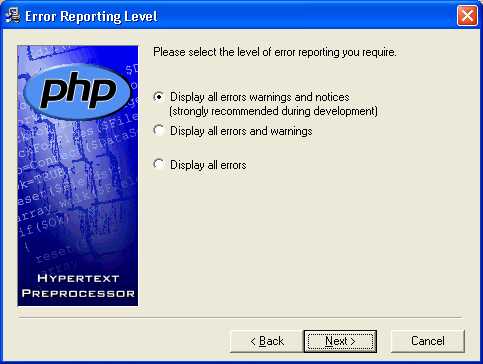Cancel the PHP installation wizard
This screenshot has width=483, height=364.
(428, 341)
